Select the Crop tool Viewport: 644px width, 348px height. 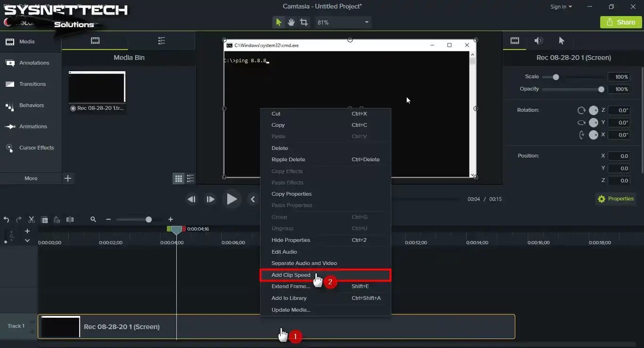304,22
